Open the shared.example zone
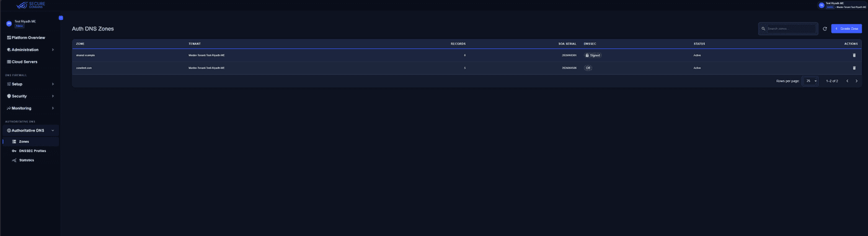This screenshot has height=236, width=868. (x=86, y=55)
